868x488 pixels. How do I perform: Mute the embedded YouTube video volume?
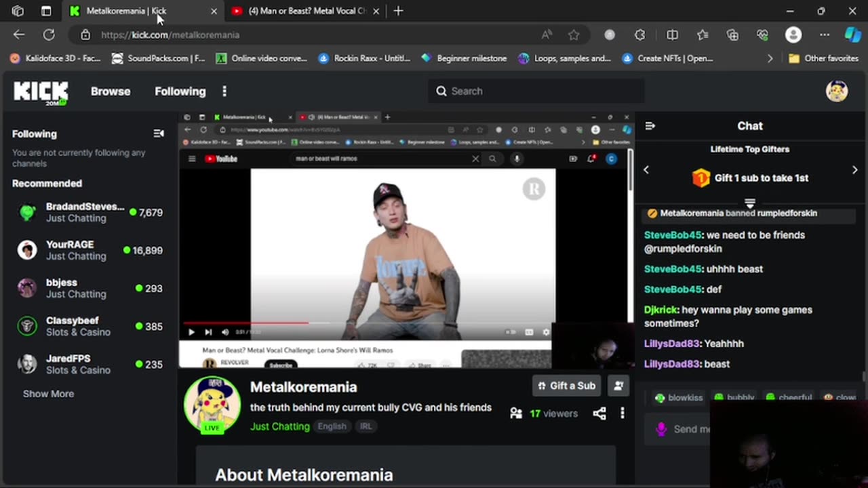click(x=225, y=332)
